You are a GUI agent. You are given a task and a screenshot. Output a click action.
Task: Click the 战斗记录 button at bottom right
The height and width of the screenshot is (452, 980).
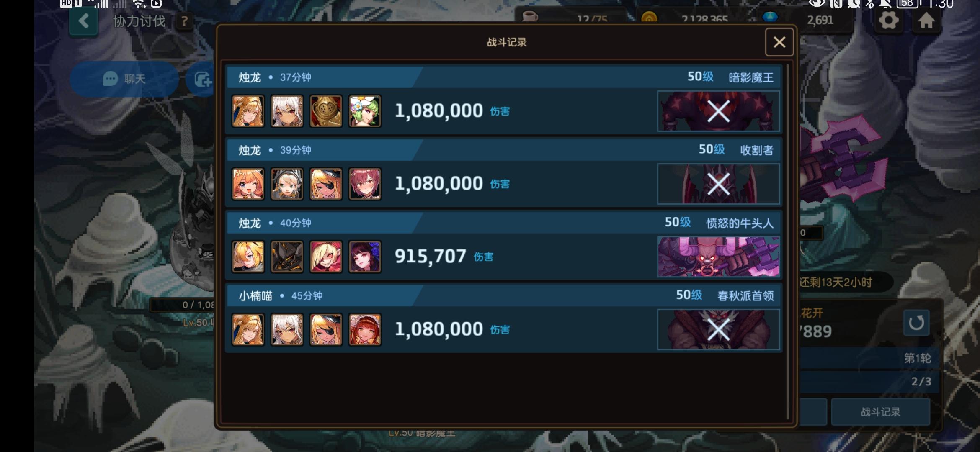click(880, 412)
